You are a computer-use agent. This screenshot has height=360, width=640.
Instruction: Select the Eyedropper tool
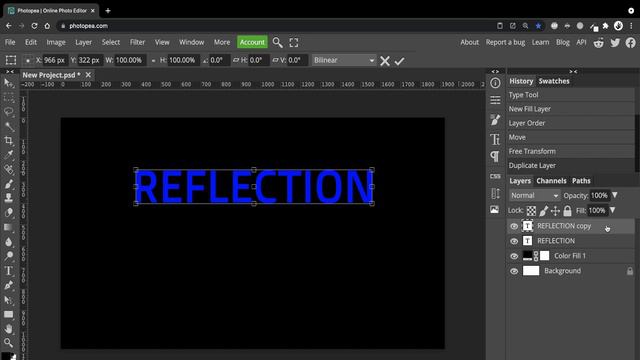point(9,155)
